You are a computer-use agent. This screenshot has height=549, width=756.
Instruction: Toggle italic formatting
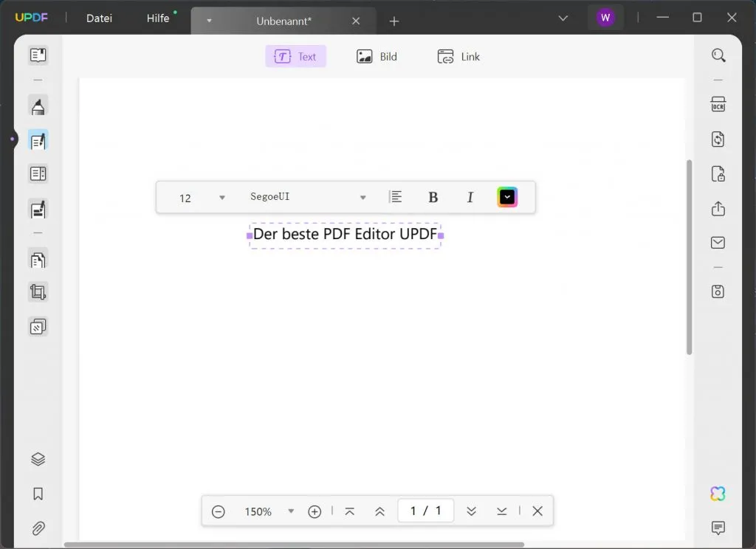coord(470,197)
